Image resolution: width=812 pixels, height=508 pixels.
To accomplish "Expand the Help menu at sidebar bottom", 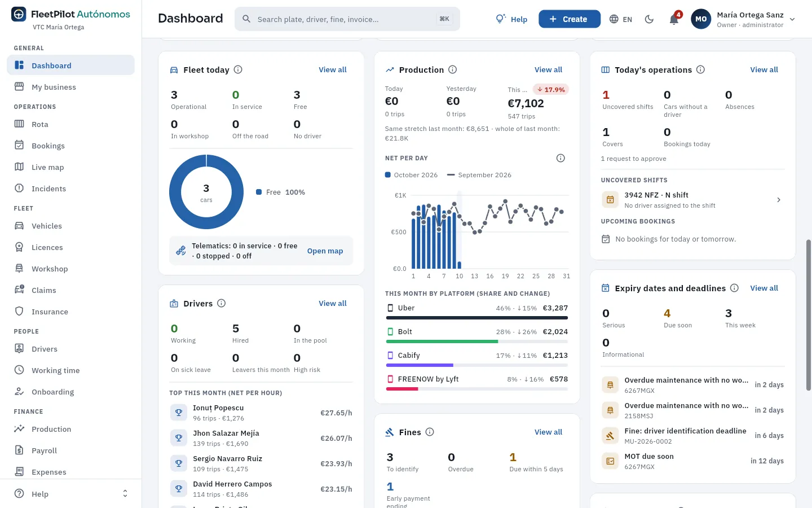I will click(x=71, y=494).
